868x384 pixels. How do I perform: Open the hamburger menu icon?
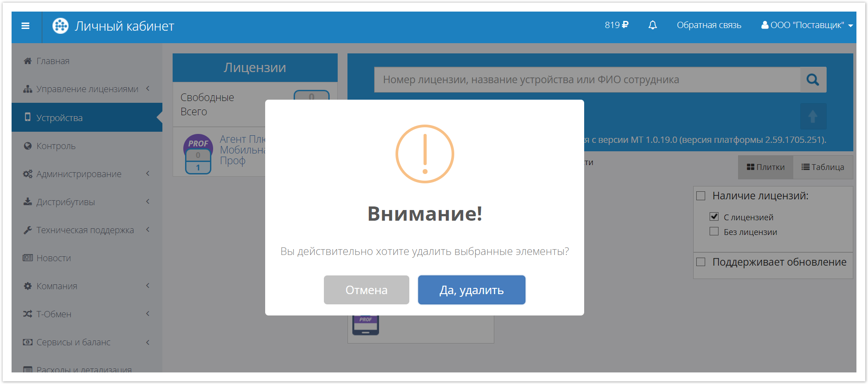[25, 26]
